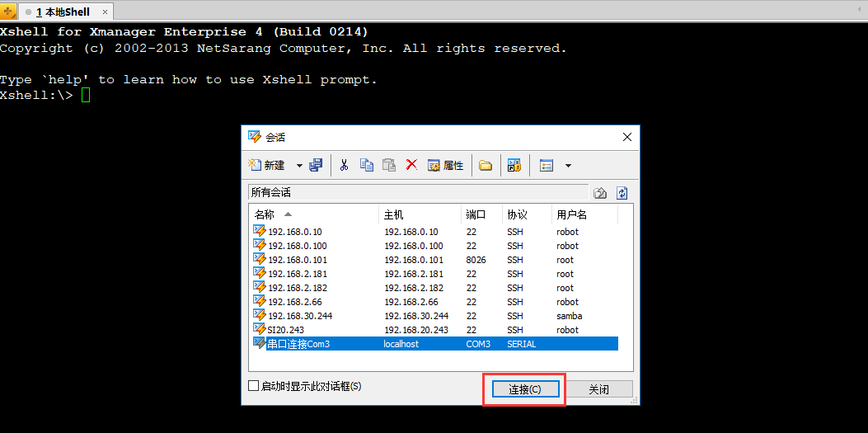Close the 会话 dialog with X
Image resolution: width=868 pixels, height=433 pixels.
pyautogui.click(x=627, y=137)
